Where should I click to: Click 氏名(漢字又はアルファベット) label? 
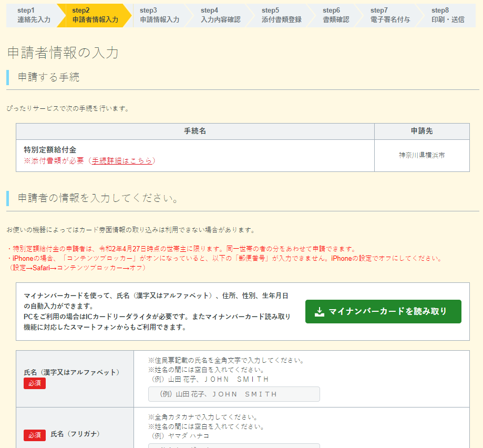pyautogui.click(x=72, y=372)
